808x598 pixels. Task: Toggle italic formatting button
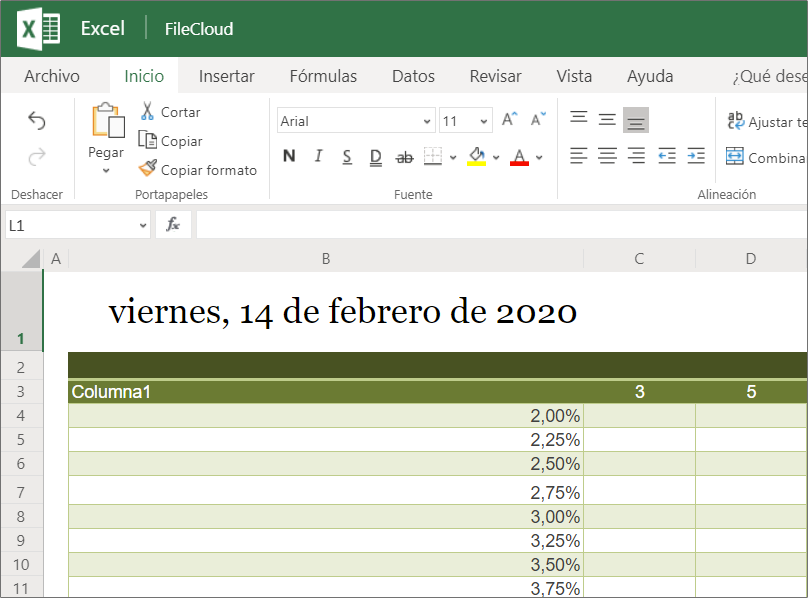(319, 157)
